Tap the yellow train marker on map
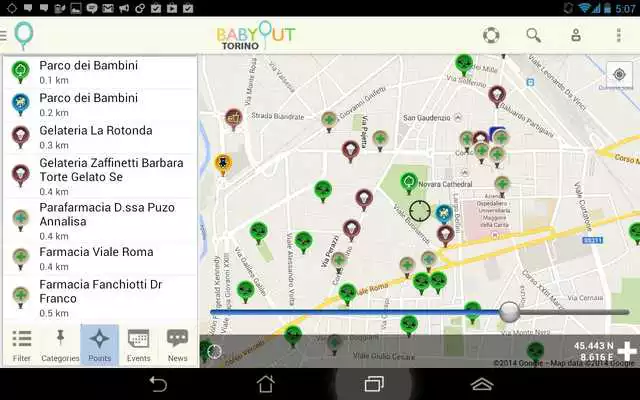This screenshot has width=640, height=400. 223,164
